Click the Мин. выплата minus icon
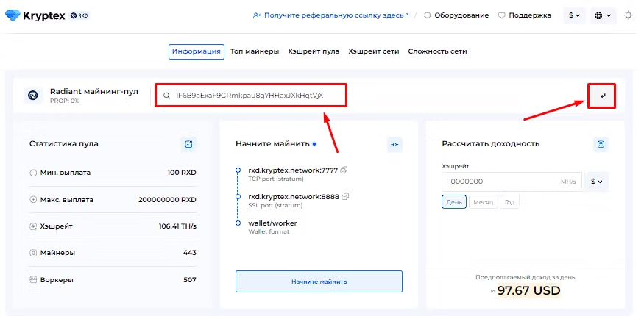 pyautogui.click(x=33, y=173)
